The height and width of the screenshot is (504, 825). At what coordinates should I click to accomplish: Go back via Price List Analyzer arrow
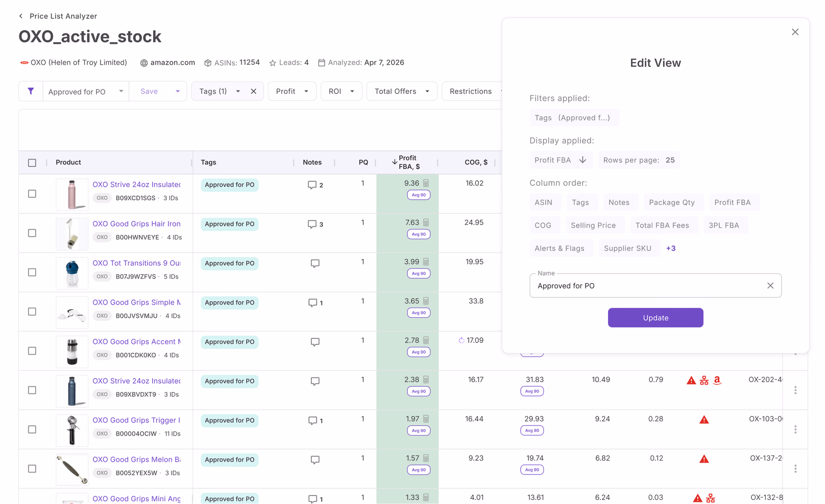pyautogui.click(x=21, y=16)
